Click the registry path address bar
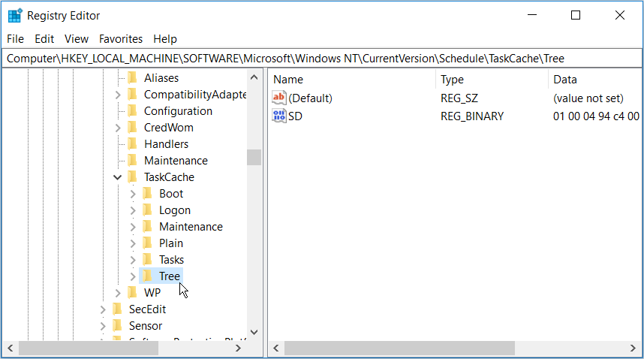The height and width of the screenshot is (359, 644). point(321,59)
